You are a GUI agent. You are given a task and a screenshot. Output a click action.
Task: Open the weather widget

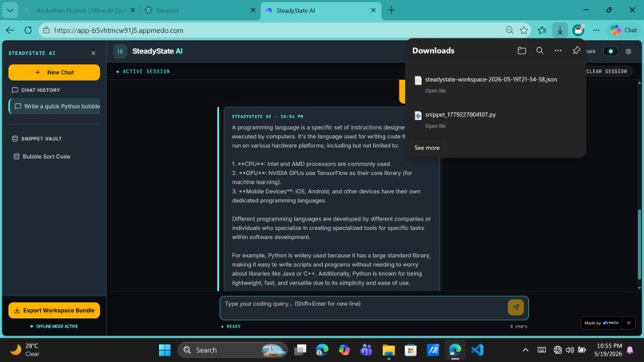click(25, 350)
